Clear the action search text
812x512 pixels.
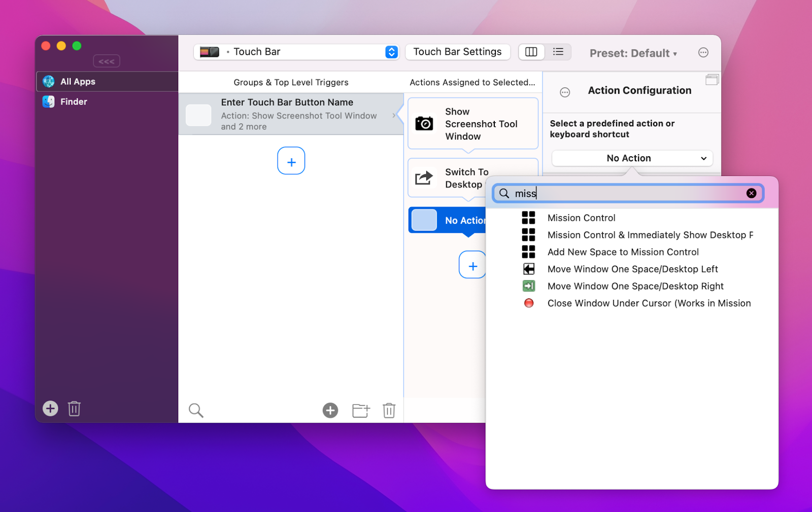752,193
